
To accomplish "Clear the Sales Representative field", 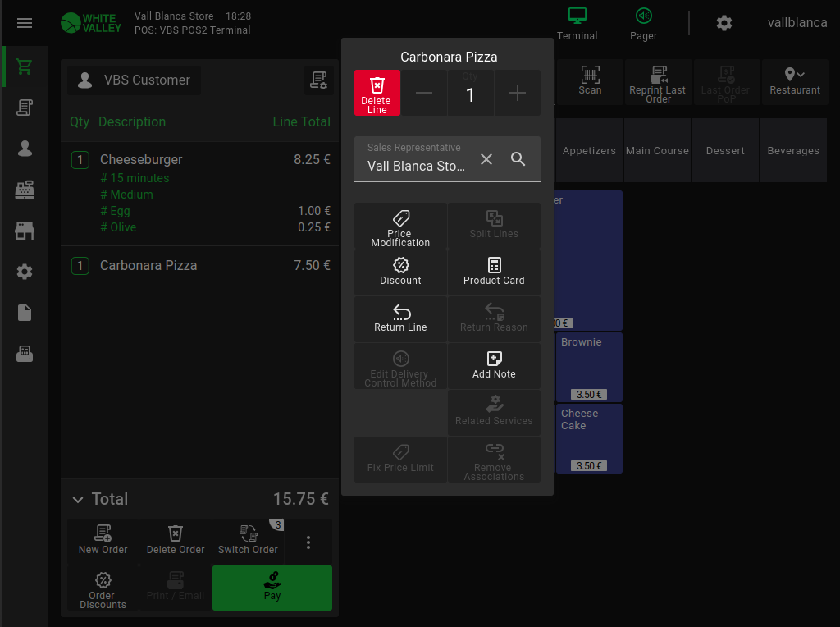I will click(486, 159).
